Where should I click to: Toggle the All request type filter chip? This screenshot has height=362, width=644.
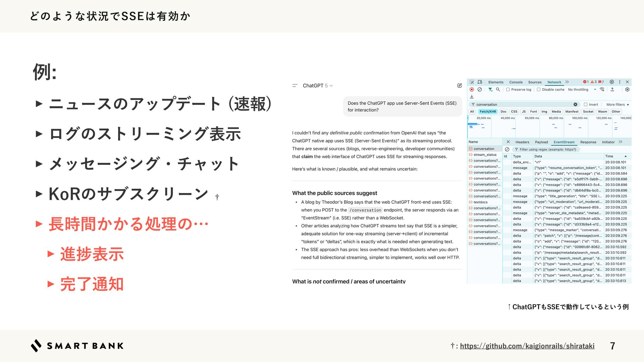472,112
